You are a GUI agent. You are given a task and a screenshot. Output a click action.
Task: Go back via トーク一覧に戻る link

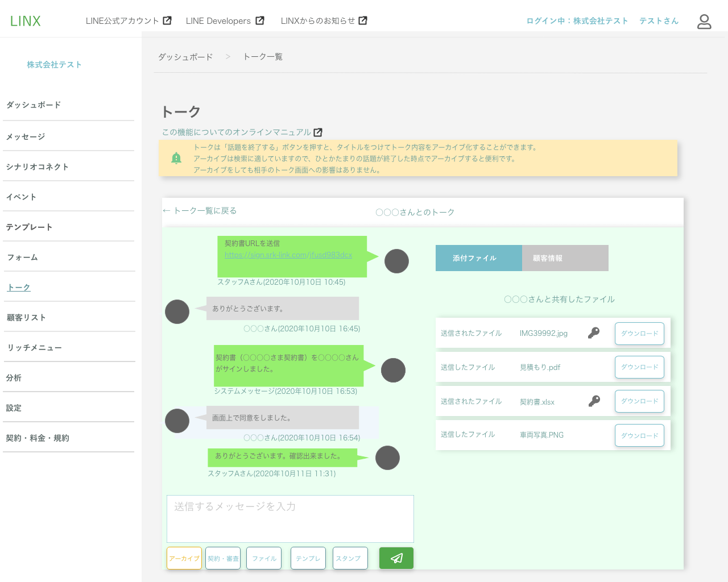200,211
